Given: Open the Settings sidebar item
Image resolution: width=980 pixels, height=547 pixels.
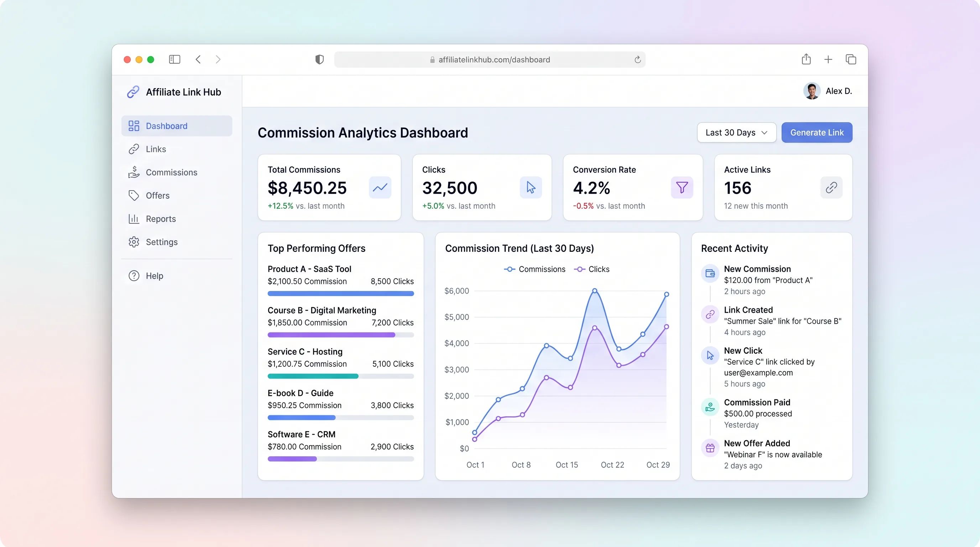Looking at the screenshot, I should tap(177, 242).
